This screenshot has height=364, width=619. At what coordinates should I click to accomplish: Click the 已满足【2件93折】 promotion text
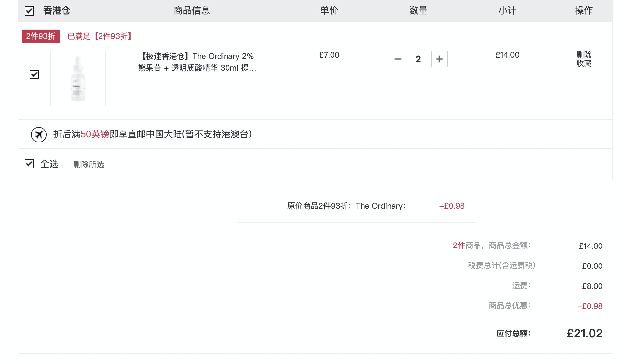[99, 36]
